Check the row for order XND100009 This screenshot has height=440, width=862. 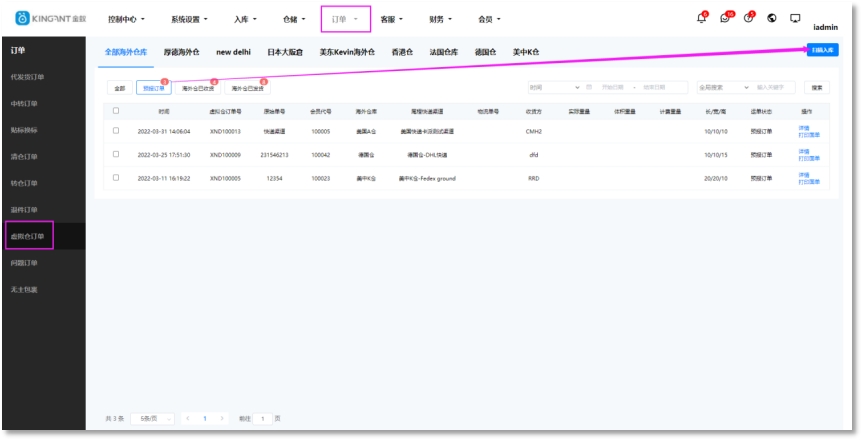(x=116, y=155)
